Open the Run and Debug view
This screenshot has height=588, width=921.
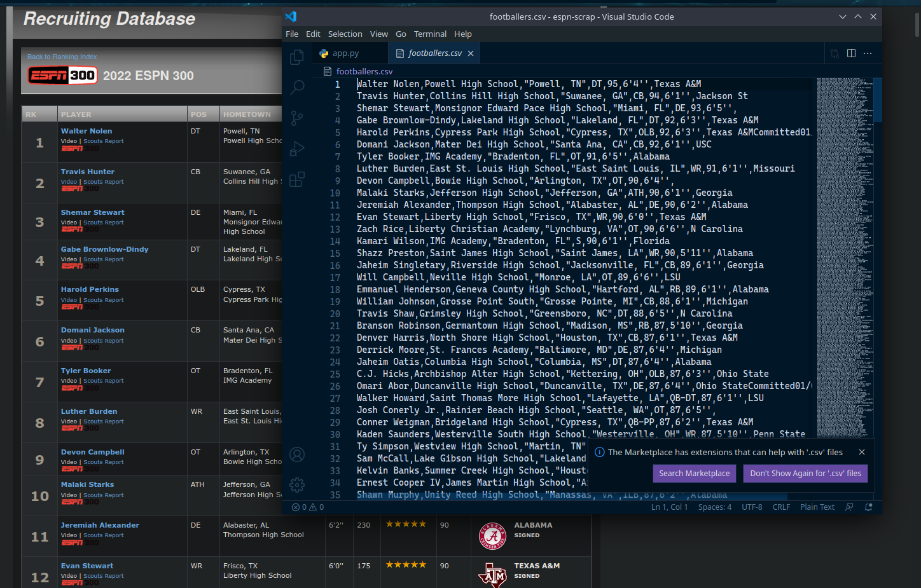(296, 149)
